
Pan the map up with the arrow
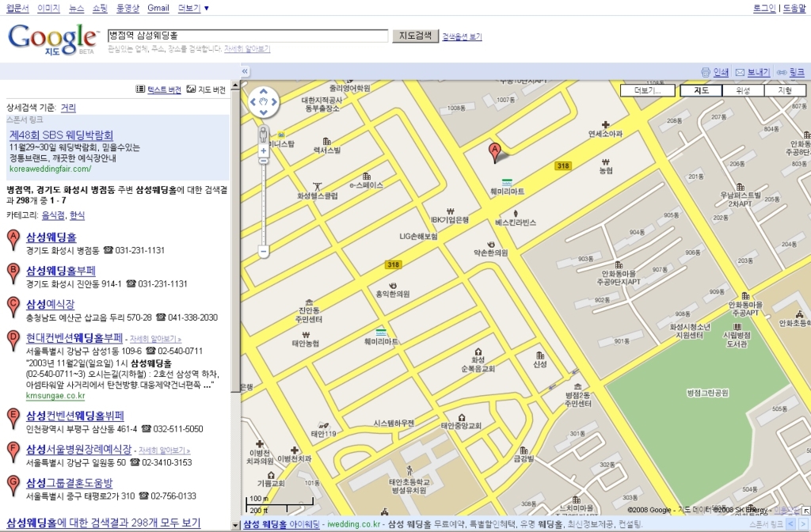pos(263,91)
